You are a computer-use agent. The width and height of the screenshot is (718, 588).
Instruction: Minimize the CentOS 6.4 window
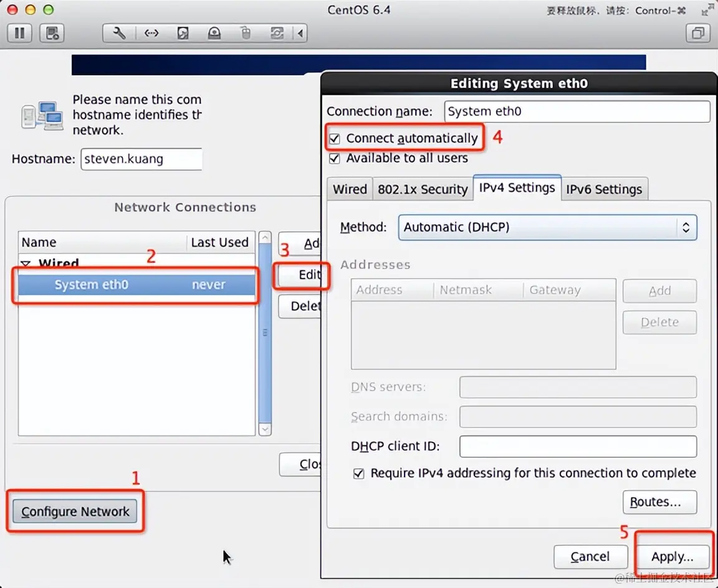pos(30,9)
